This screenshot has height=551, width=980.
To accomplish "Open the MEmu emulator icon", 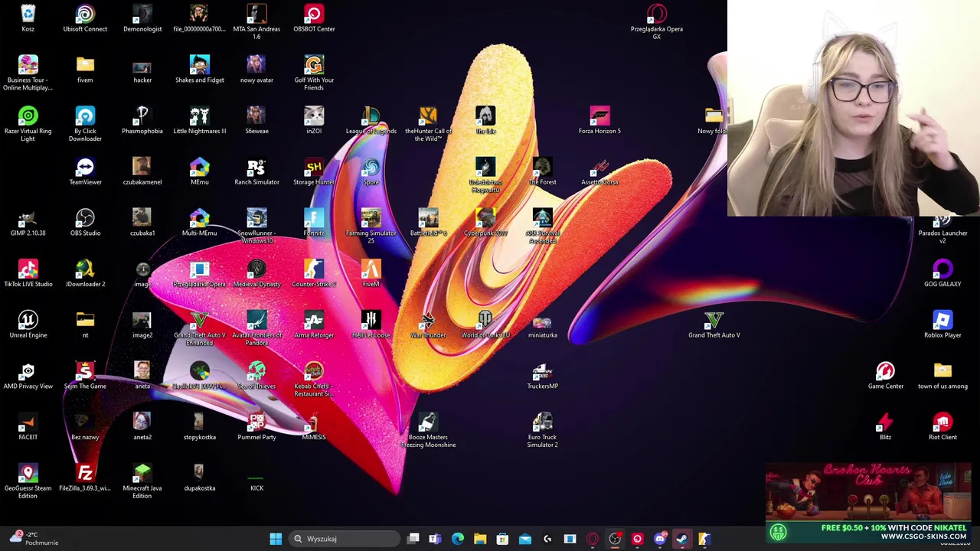I will coord(200,172).
